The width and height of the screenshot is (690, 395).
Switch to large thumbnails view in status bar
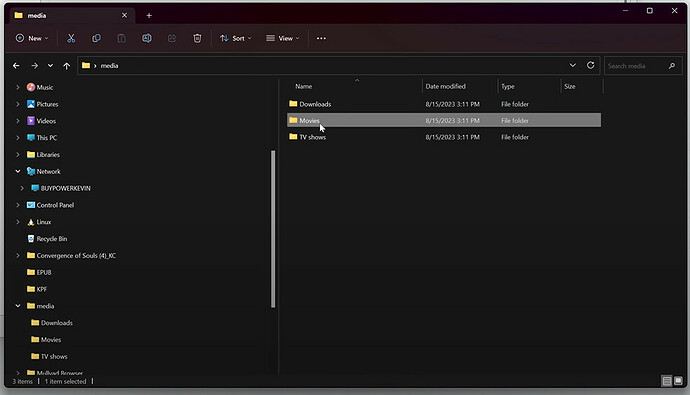pos(678,381)
